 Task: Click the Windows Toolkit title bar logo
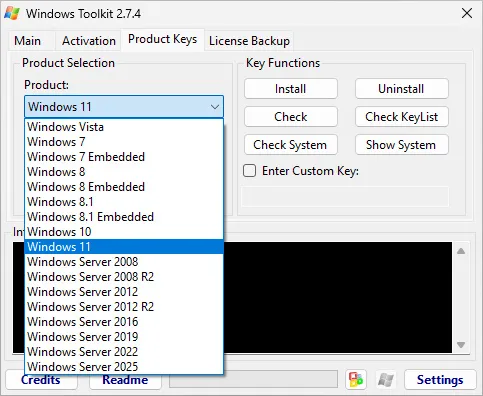(12, 13)
